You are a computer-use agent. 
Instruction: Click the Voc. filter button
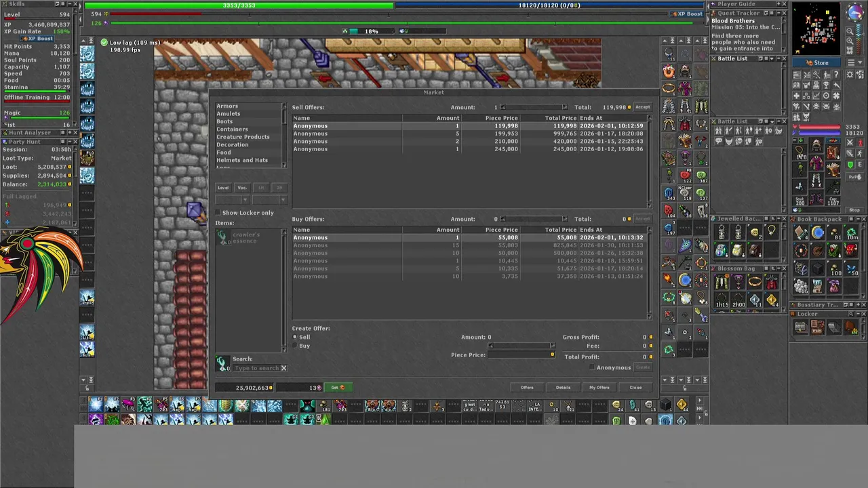coord(242,188)
